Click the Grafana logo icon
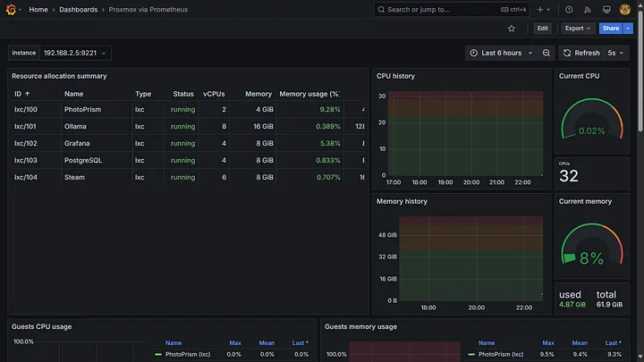 (11, 10)
